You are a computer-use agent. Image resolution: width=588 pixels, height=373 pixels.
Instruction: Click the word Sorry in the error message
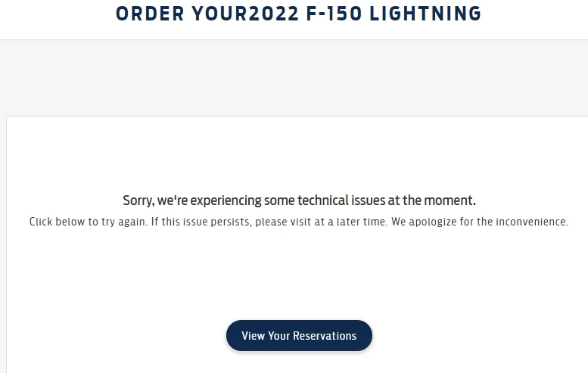[x=138, y=200]
